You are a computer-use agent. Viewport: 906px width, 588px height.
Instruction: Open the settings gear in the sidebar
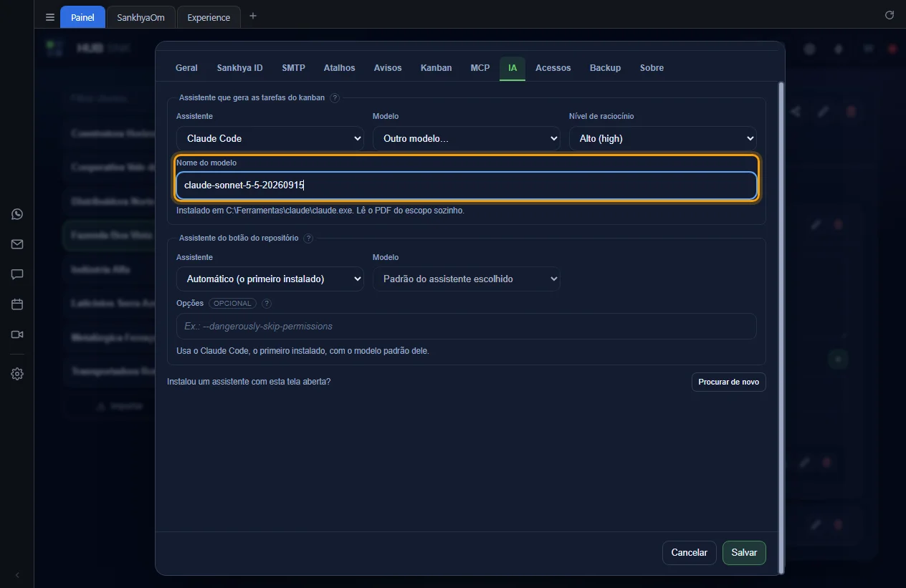[x=17, y=374]
